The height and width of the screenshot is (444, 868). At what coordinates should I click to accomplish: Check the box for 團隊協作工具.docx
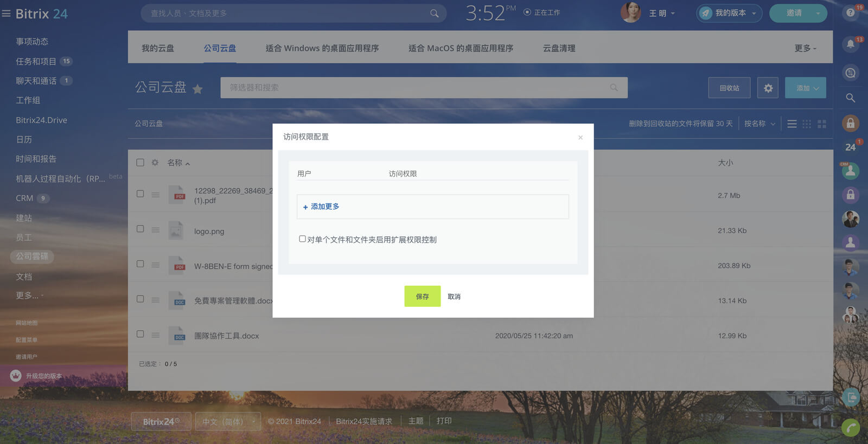[x=140, y=334]
